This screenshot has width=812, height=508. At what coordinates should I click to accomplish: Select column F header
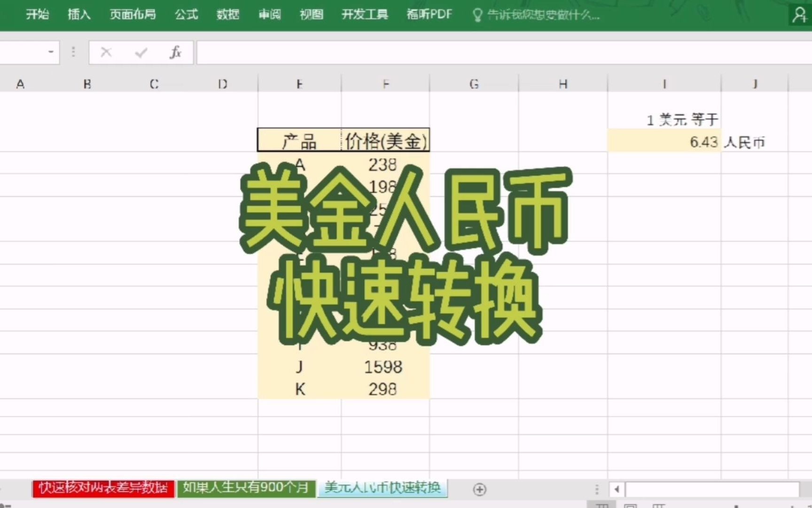click(386, 84)
